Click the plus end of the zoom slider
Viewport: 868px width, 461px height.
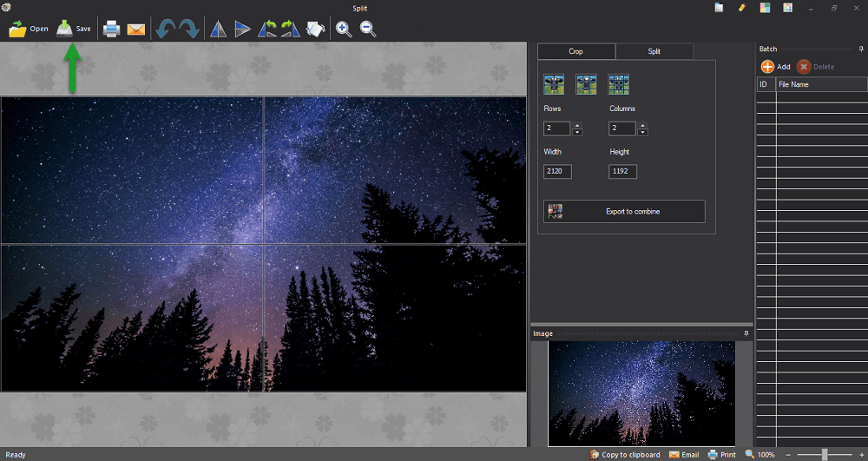pyautogui.click(x=861, y=455)
